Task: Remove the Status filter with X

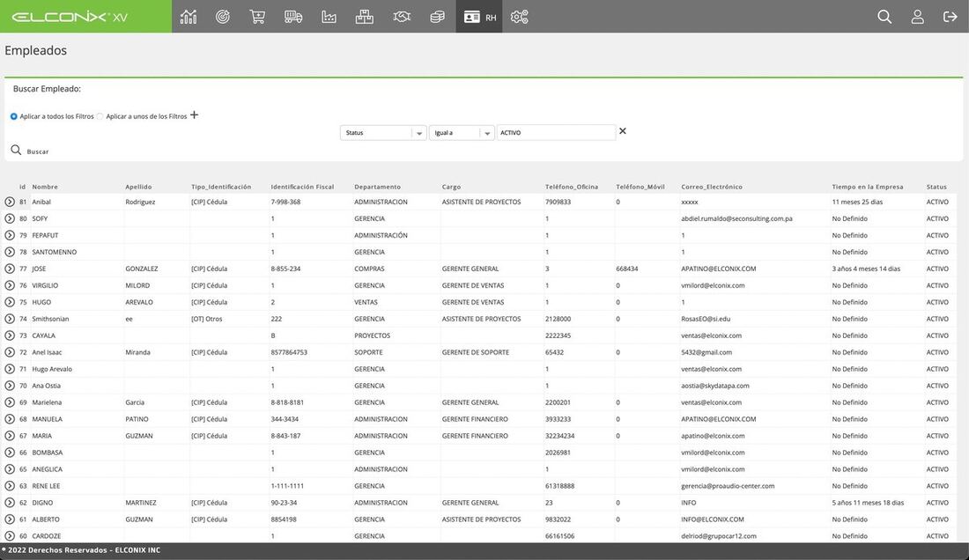Action: (622, 131)
